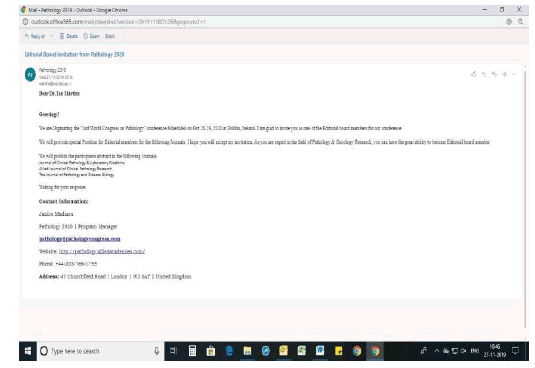Open message more actions ellipsis
Viewport: 535px width, 368px height.
514,74
